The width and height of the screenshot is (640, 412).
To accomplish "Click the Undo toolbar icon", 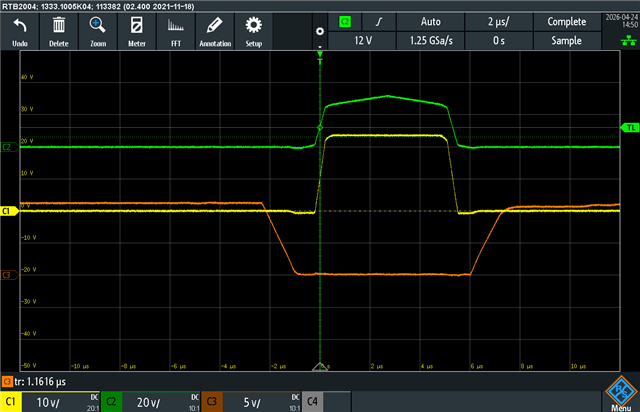I will pyautogui.click(x=20, y=32).
